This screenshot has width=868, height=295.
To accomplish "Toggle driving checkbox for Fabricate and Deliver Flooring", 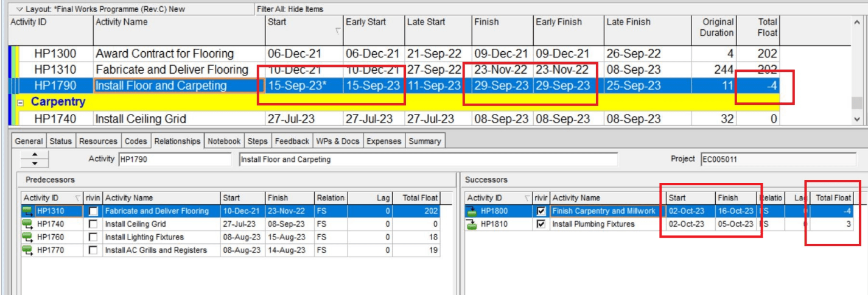I will [93, 211].
